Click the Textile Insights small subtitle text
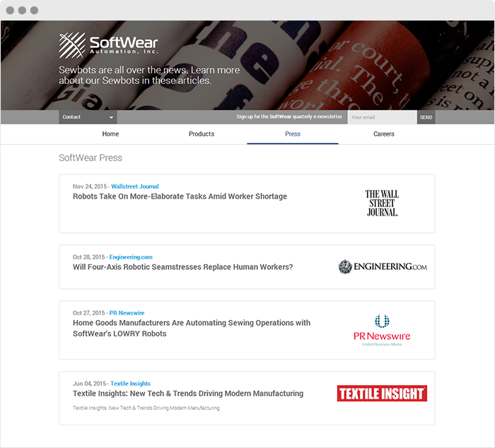The image size is (495, 448). [x=146, y=408]
